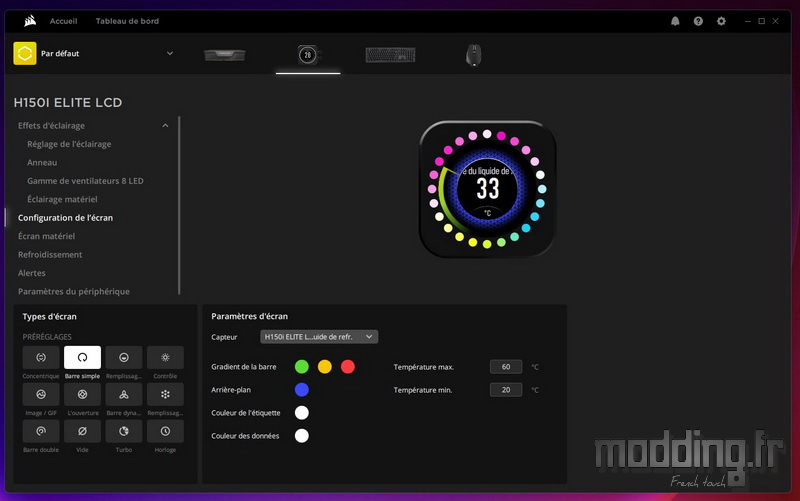Click the Paramètres d'écran heading

pyautogui.click(x=249, y=316)
